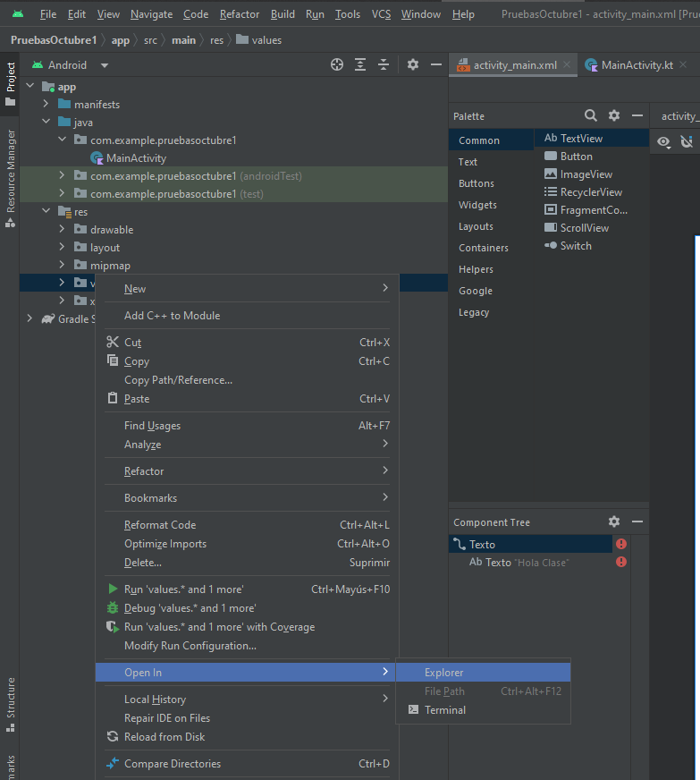Select the Buttons category in Palette
Viewport: 700px width, 780px height.
pos(477,183)
